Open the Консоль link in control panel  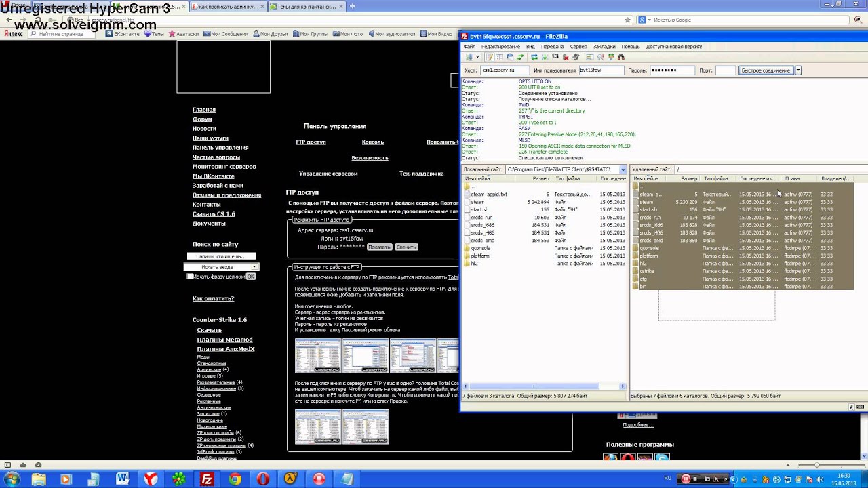tap(373, 142)
